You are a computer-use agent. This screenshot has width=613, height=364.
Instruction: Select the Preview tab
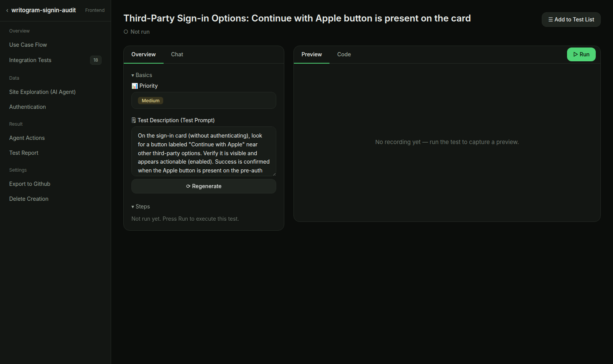pyautogui.click(x=311, y=54)
